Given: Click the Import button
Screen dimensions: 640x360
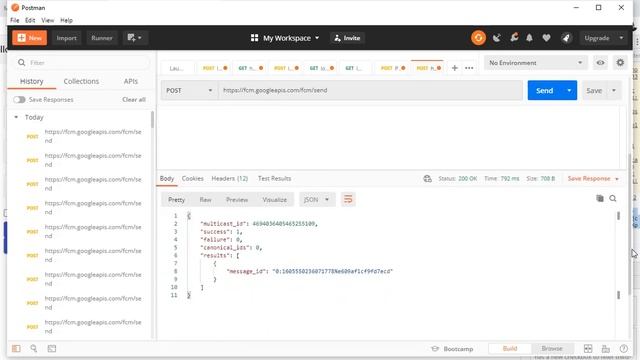Looking at the screenshot, I should tap(66, 38).
